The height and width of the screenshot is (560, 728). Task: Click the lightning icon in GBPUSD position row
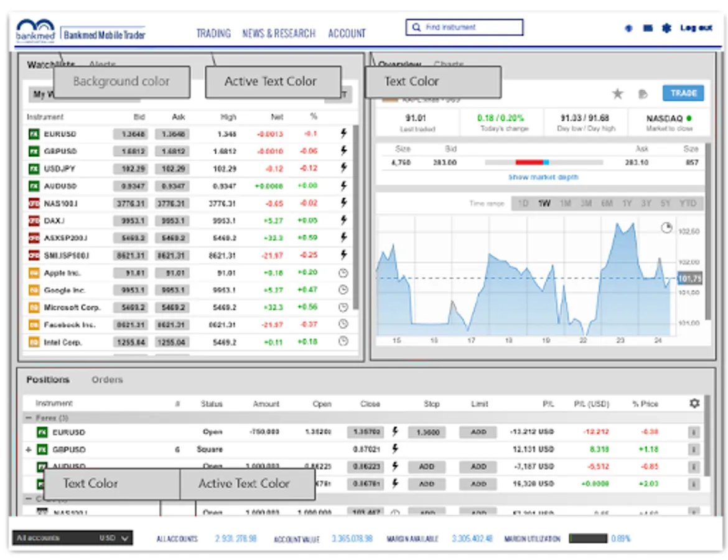[394, 449]
